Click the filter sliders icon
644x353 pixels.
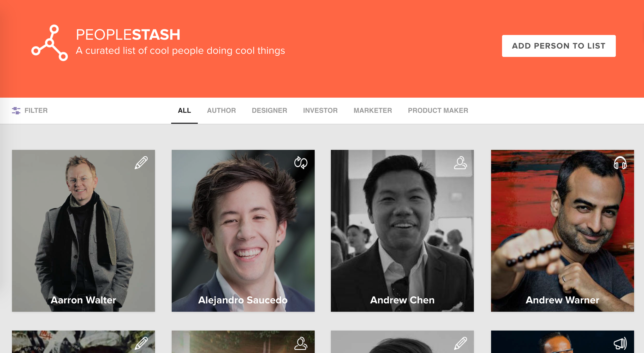coord(16,110)
